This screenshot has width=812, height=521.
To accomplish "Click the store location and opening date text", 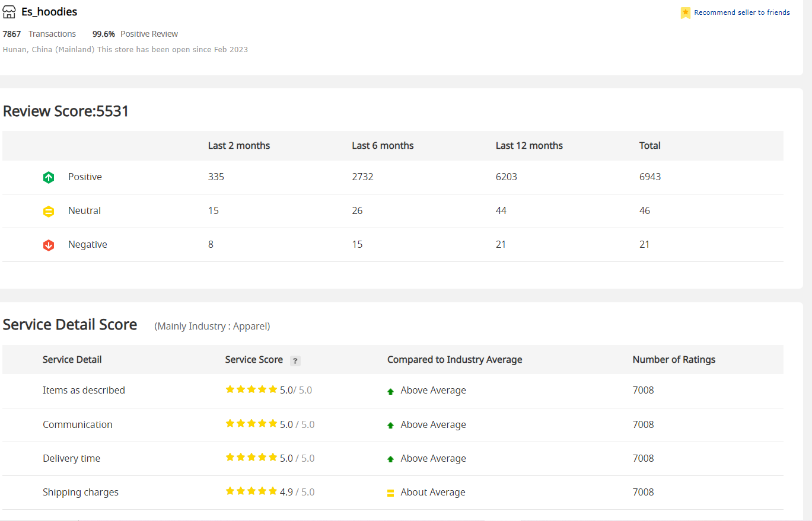I will 125,50.
